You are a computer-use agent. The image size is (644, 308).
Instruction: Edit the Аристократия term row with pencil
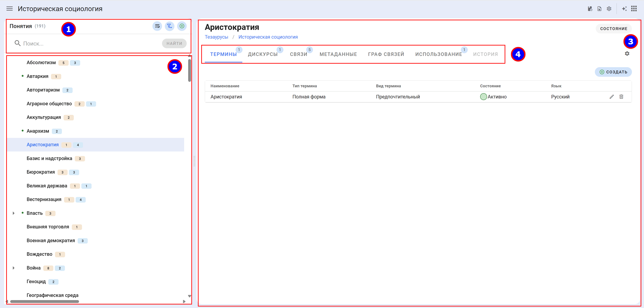(x=611, y=97)
